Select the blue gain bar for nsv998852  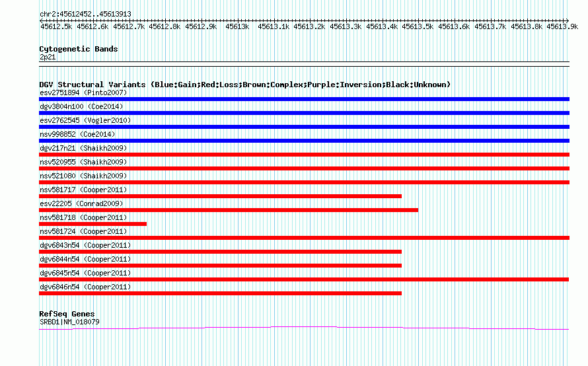(x=304, y=141)
